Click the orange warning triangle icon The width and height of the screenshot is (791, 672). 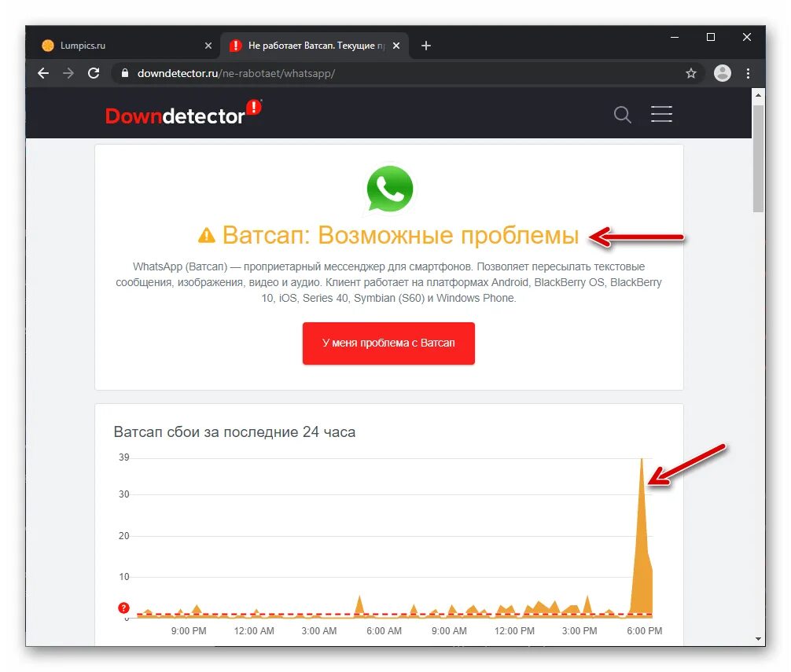[x=207, y=235]
